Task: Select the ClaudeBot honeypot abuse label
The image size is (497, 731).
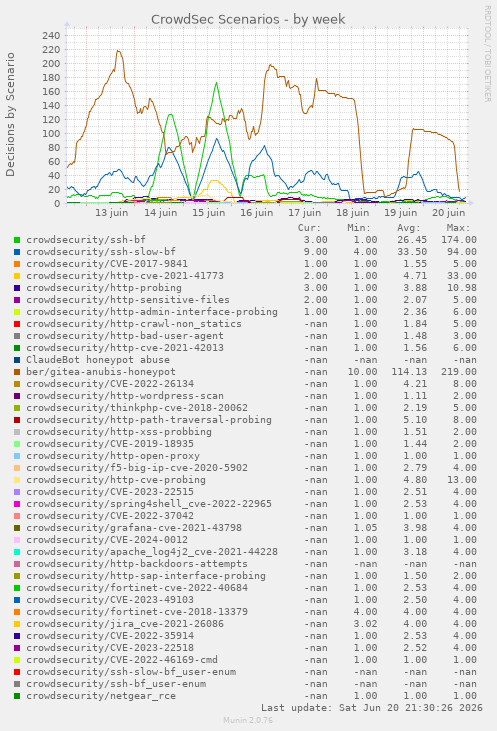Action: click(x=98, y=360)
